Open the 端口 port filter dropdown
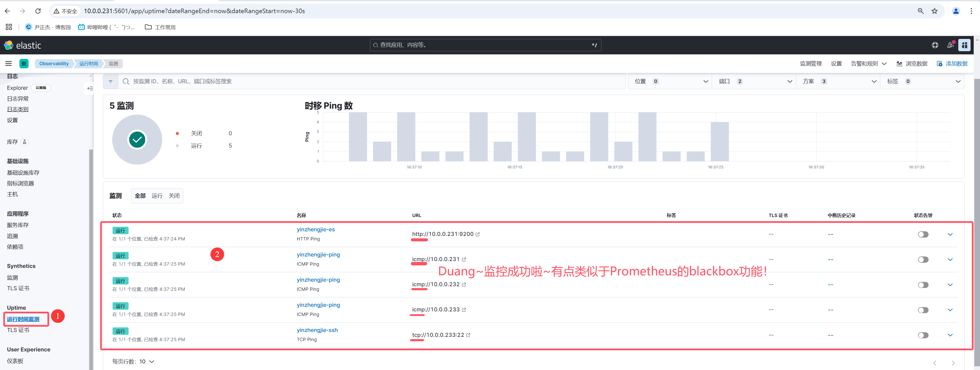 point(754,81)
